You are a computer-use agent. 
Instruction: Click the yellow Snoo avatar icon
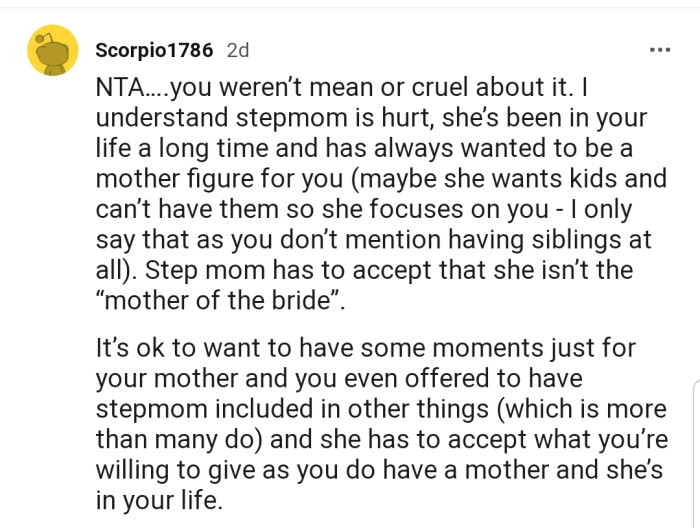(50, 50)
